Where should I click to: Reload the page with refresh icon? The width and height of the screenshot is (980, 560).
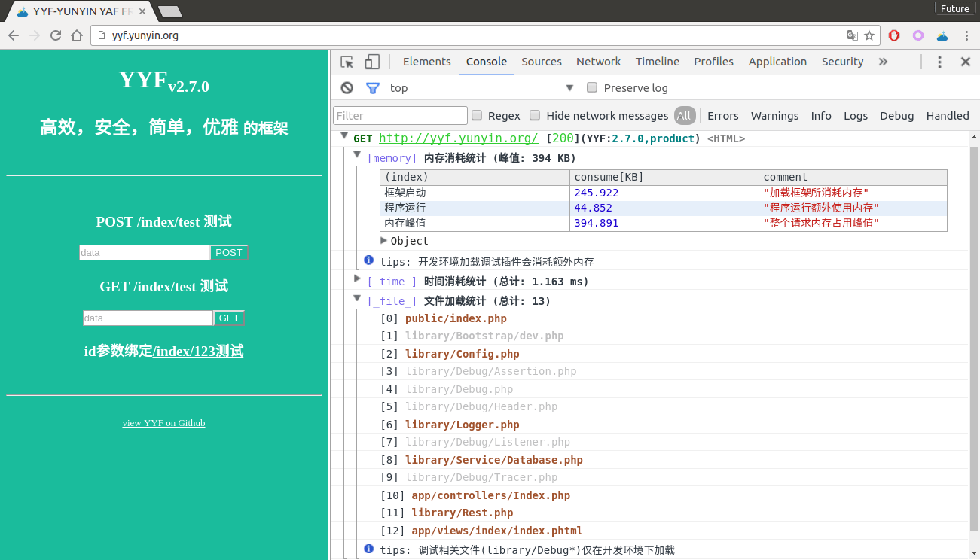coord(56,35)
